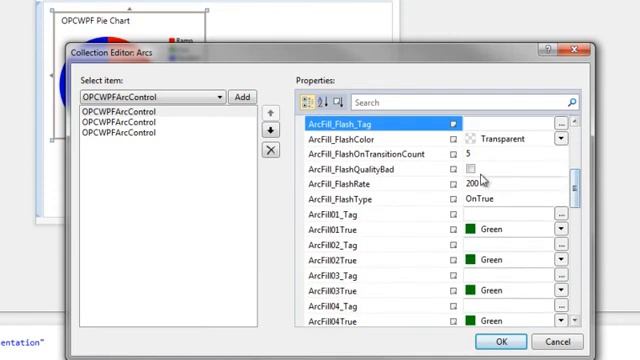The height and width of the screenshot is (360, 640).
Task: Click ArcFill_FlashRate property marker square
Action: click(x=453, y=184)
